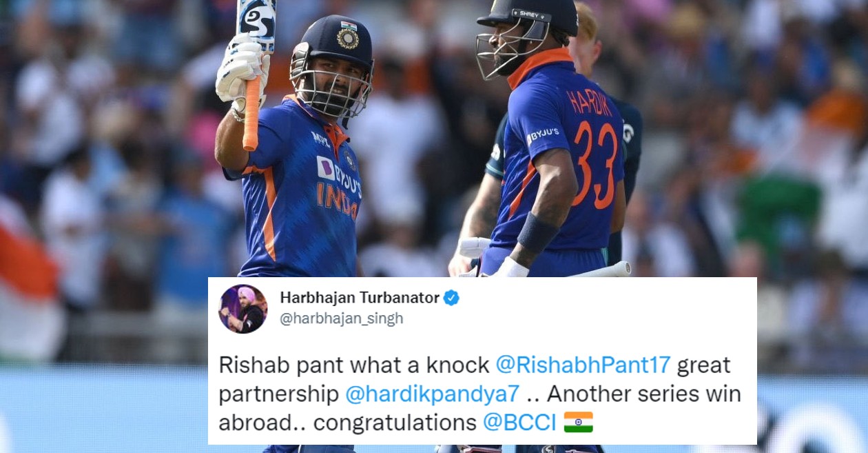The width and height of the screenshot is (868, 453).
Task: Click the MPL logo on Pant's jersey
Action: pyautogui.click(x=320, y=138)
